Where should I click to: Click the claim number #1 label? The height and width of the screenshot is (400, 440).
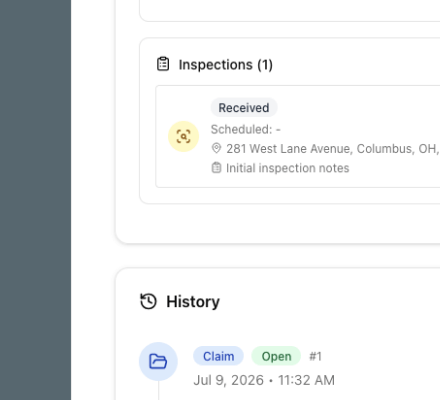[x=315, y=356]
